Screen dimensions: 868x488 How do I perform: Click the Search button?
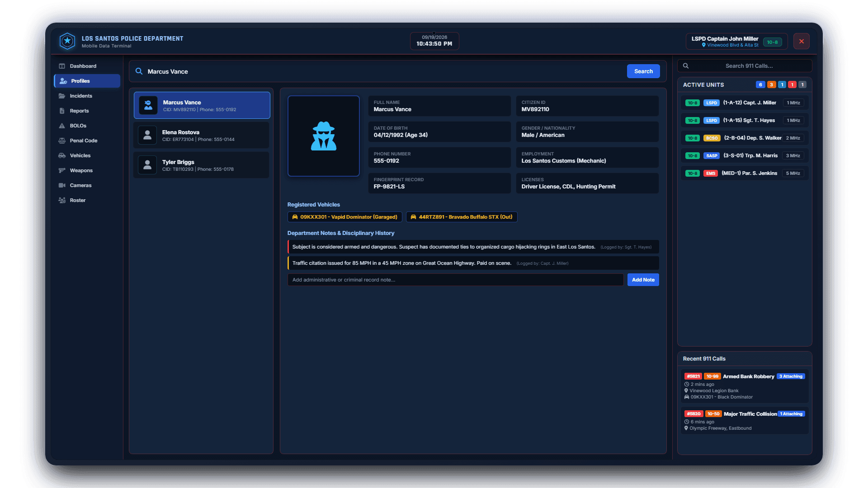[643, 71]
